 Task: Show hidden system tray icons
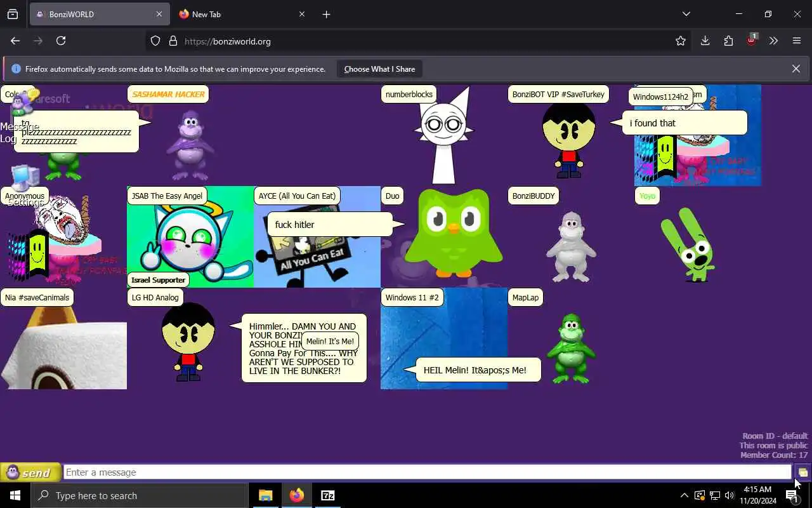tap(684, 495)
